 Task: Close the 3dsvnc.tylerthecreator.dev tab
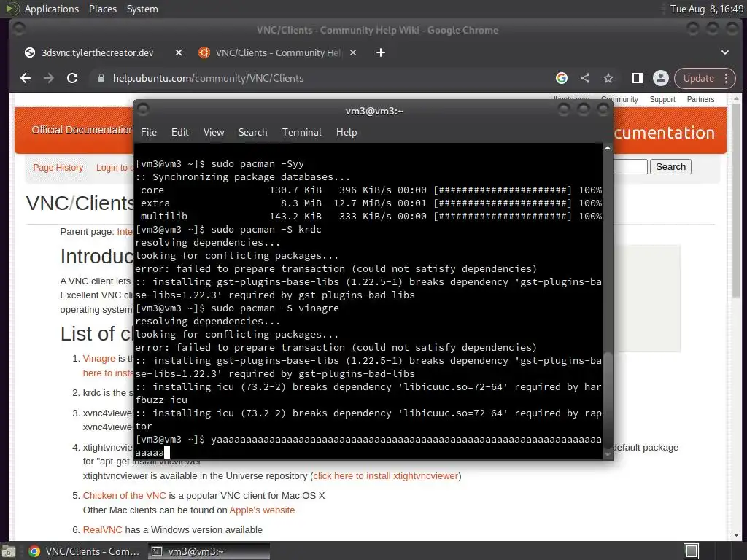pos(178,52)
